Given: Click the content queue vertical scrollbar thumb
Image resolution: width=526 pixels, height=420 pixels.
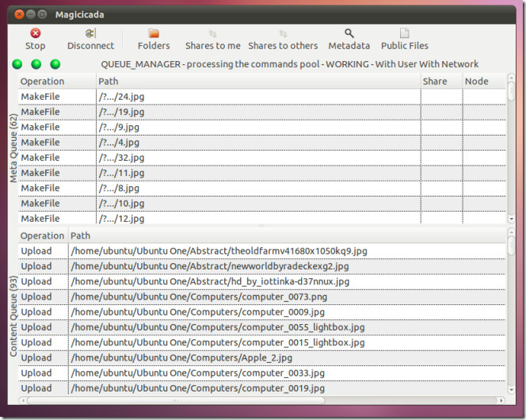Looking at the screenshot, I should coord(511,246).
